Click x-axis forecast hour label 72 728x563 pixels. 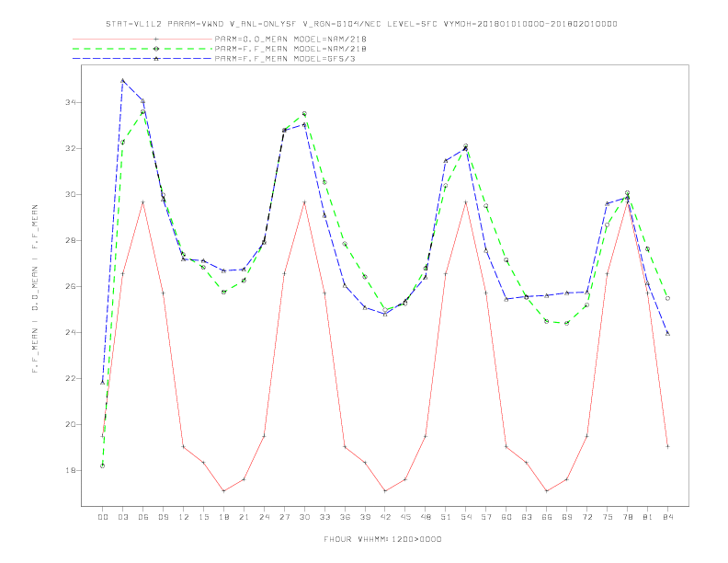tap(586, 517)
